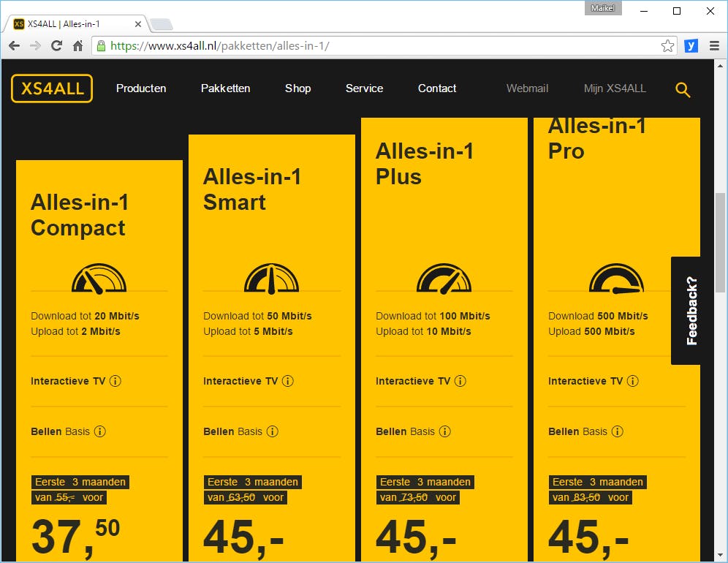Show info for Interactieve TV in Plus
Viewport: 728px width, 563px height.
coord(460,381)
